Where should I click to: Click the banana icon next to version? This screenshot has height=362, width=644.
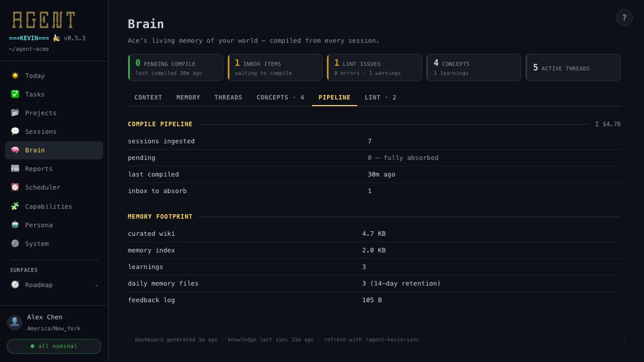click(56, 38)
